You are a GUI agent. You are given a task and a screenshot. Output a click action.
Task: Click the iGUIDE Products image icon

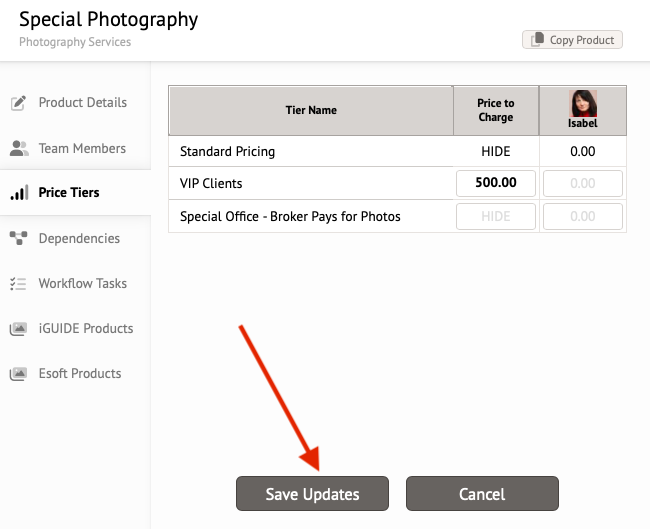[18, 329]
